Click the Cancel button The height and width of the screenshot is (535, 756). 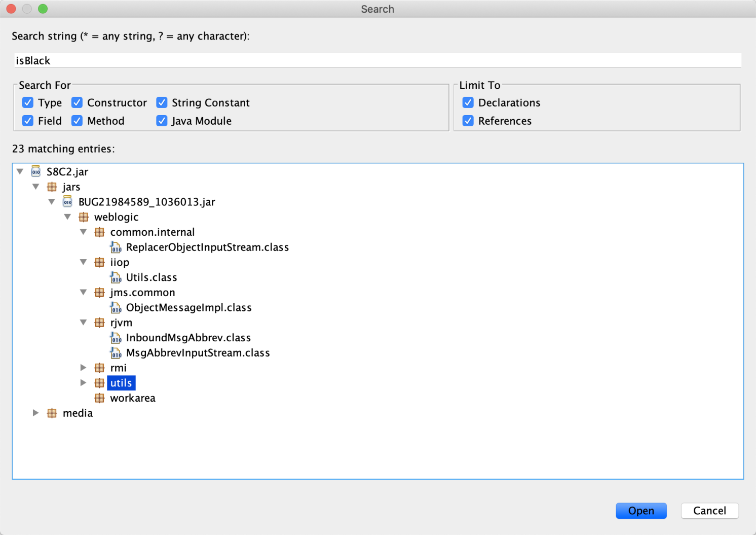point(709,511)
